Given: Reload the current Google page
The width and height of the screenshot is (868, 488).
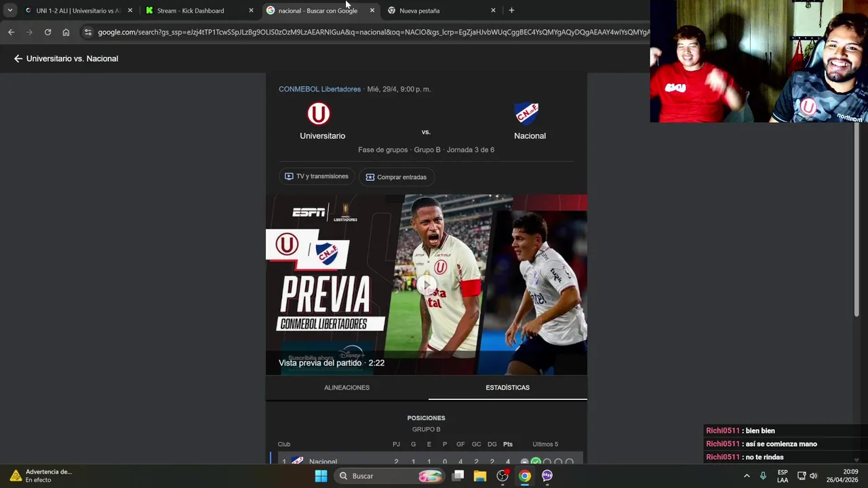Looking at the screenshot, I should pos(47,32).
